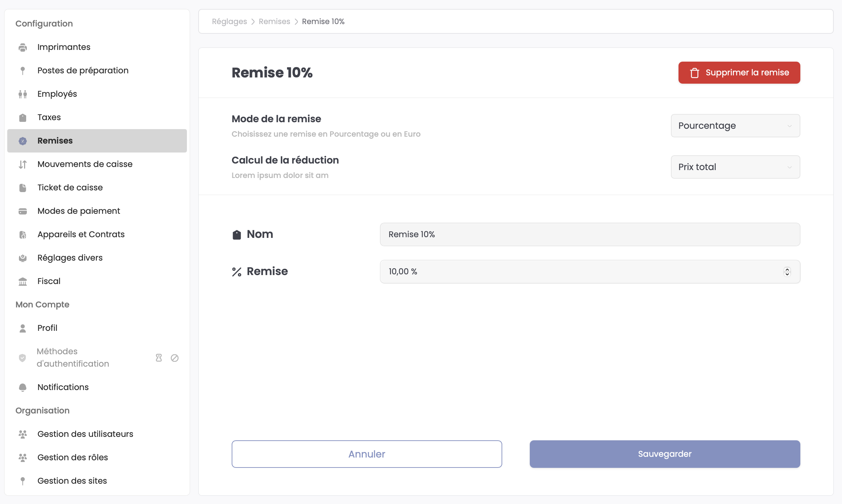This screenshot has width=842, height=504.
Task: Click Remises in the breadcrumb
Action: click(x=274, y=22)
